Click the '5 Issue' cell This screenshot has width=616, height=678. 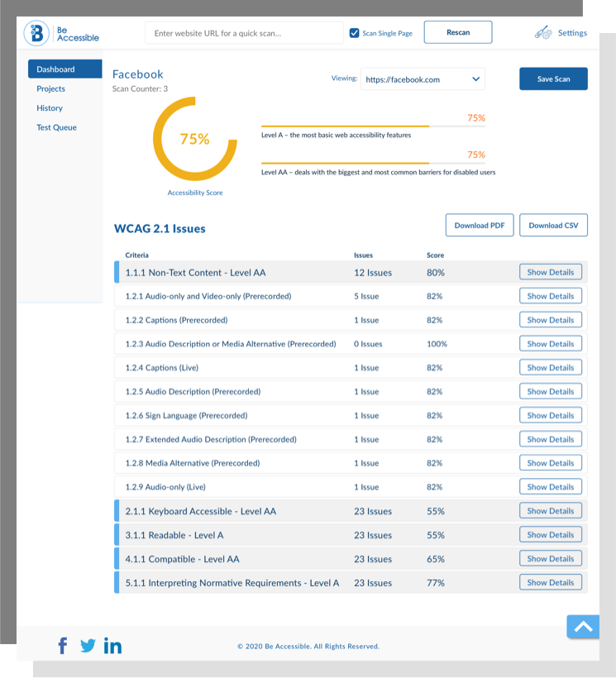366,296
